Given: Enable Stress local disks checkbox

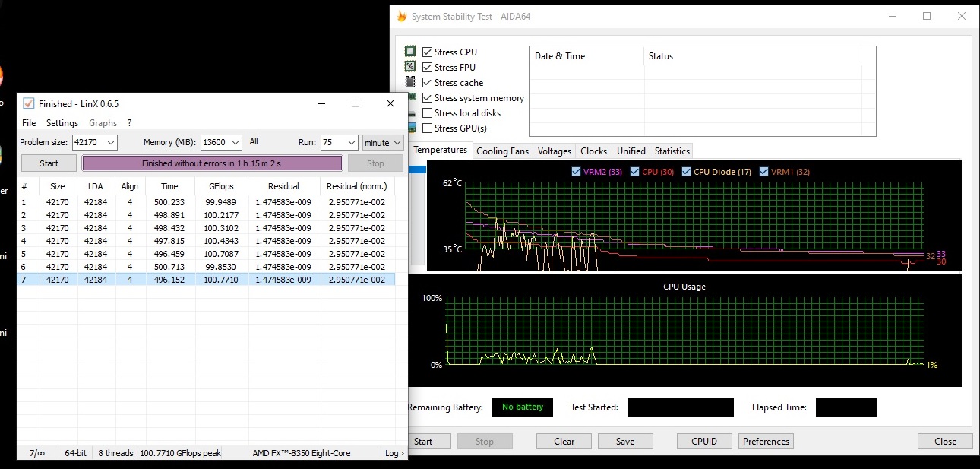Looking at the screenshot, I should pos(427,113).
